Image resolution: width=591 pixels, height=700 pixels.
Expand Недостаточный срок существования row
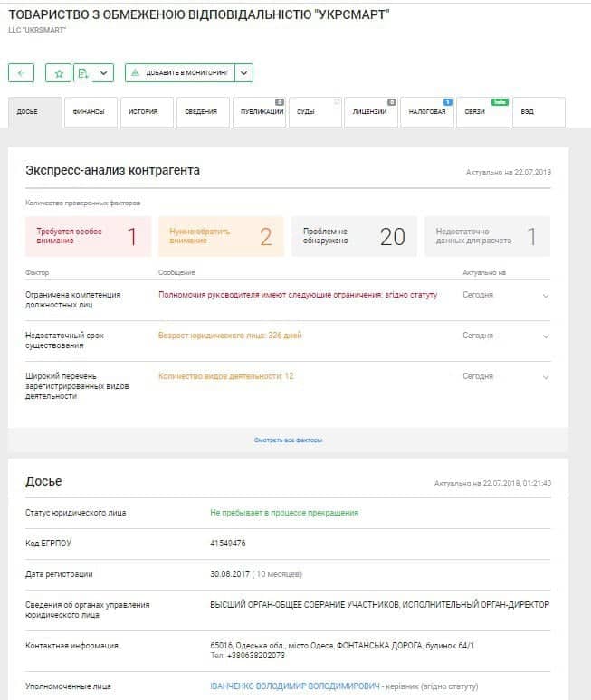546,336
